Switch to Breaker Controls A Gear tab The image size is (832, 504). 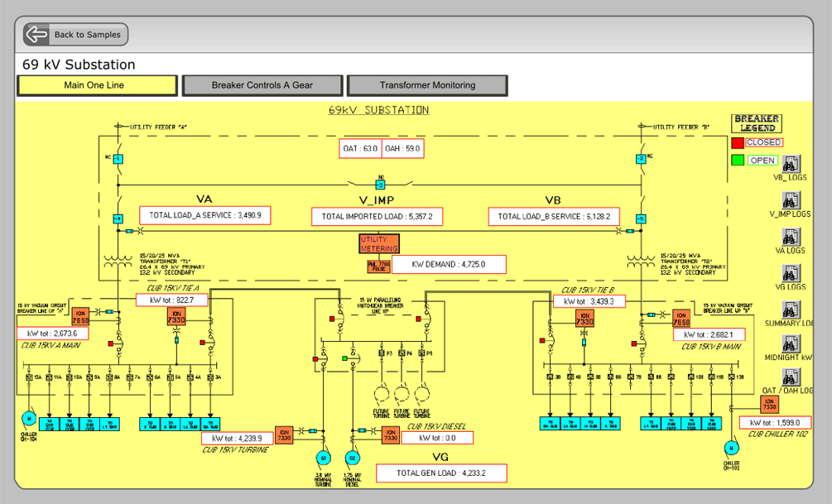pyautogui.click(x=262, y=85)
